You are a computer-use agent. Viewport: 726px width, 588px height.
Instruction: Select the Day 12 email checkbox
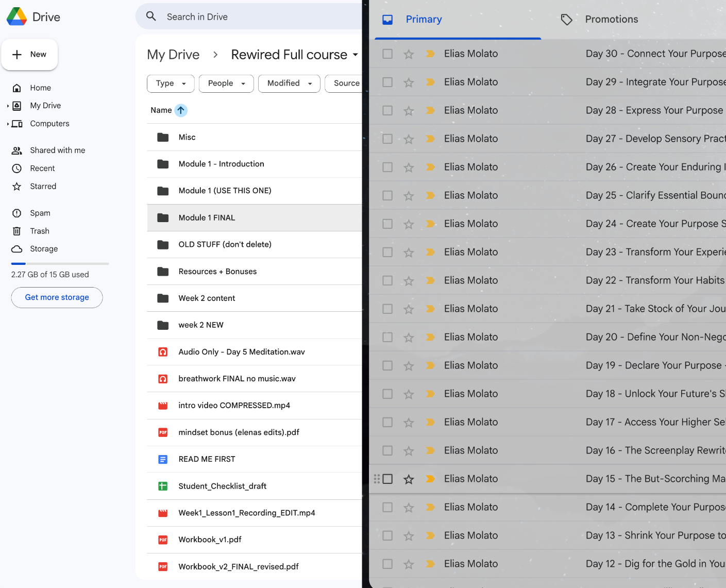point(387,564)
